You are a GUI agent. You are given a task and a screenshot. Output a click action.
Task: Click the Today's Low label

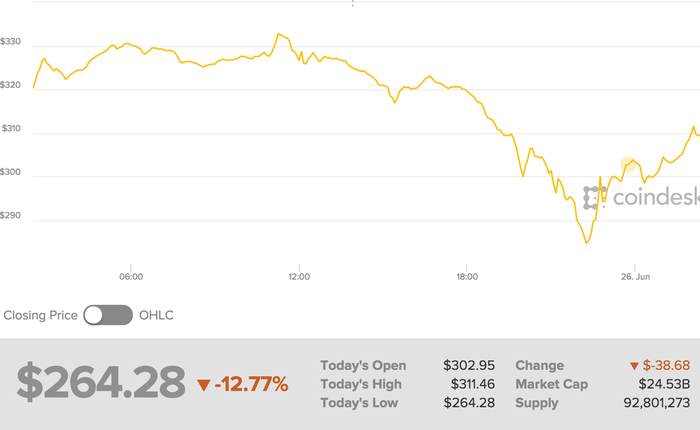click(x=359, y=402)
